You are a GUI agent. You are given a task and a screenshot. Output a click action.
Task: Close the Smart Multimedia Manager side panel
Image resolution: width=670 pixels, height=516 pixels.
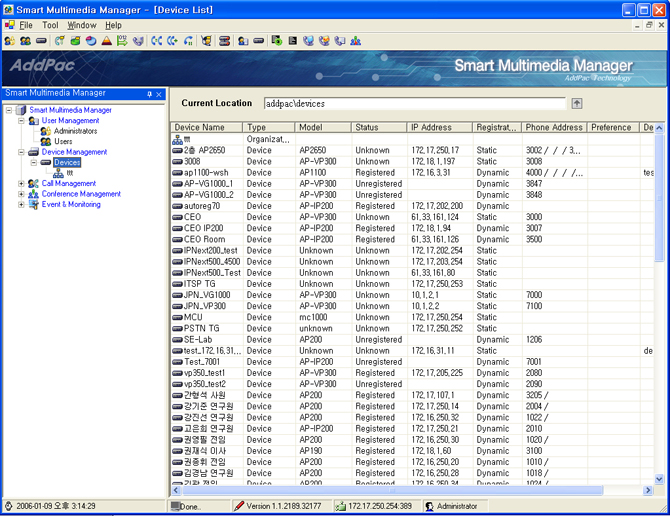click(159, 94)
